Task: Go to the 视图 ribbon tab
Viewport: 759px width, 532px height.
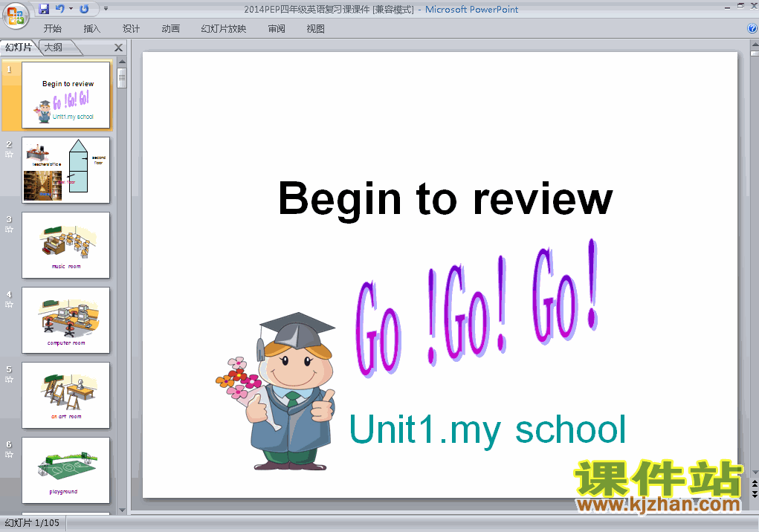Action: [x=316, y=28]
